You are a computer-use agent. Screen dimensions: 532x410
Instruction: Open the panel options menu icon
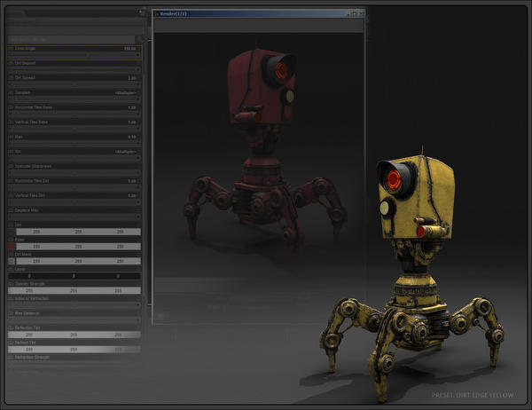coord(142,12)
